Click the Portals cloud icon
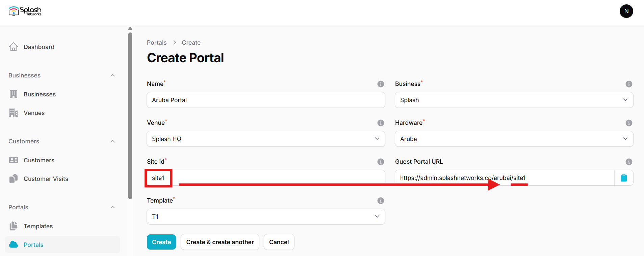The width and height of the screenshot is (644, 256). pyautogui.click(x=14, y=245)
